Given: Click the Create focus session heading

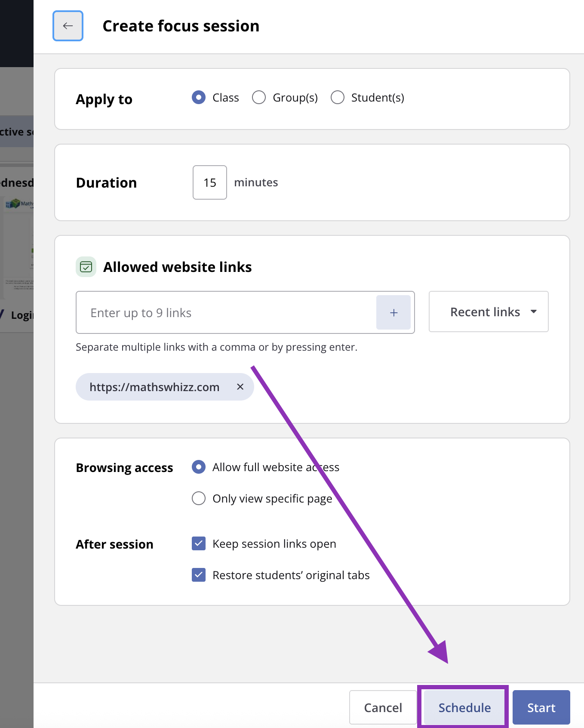Looking at the screenshot, I should (x=181, y=26).
